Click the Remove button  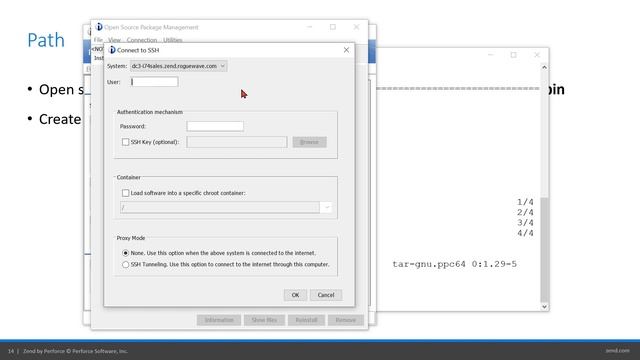pyautogui.click(x=345, y=320)
